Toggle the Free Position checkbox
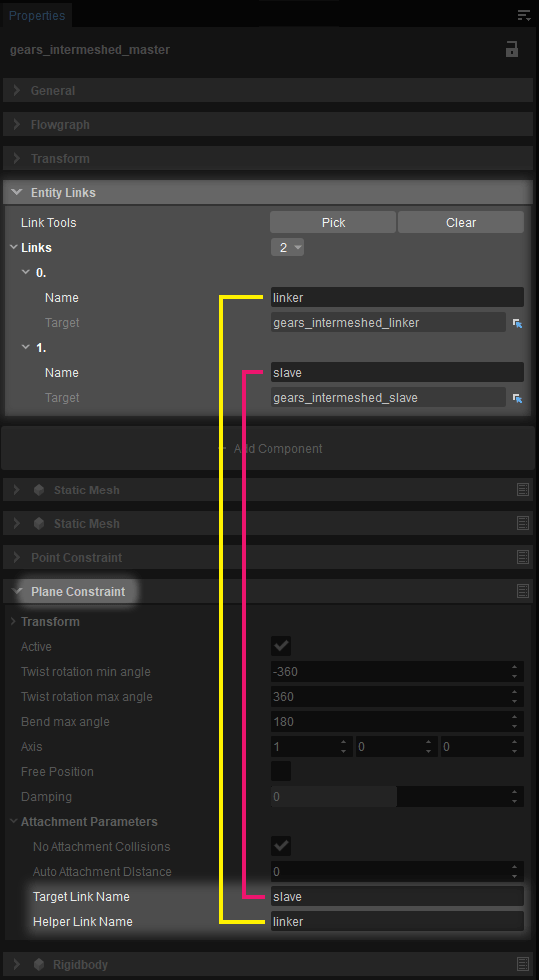This screenshot has height=980, width=539. coord(281,772)
